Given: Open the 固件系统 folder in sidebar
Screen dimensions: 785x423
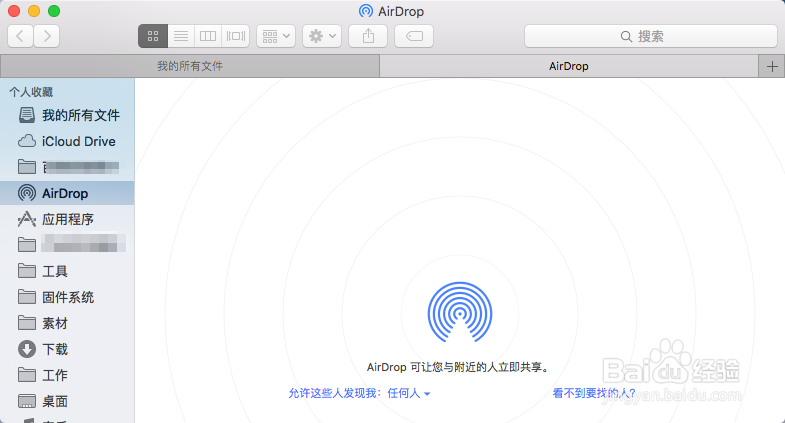Looking at the screenshot, I should pos(67,297).
